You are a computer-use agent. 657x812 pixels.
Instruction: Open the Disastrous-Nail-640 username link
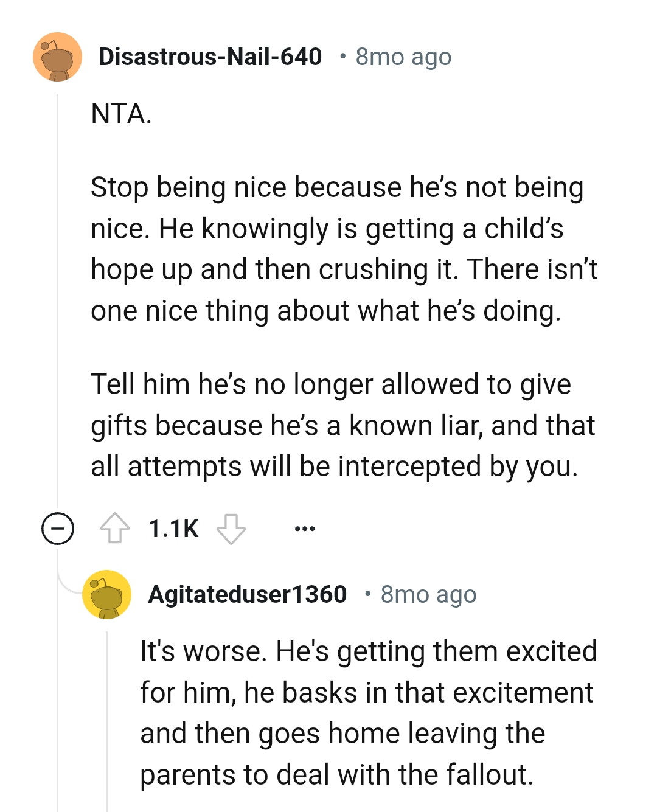(210, 57)
